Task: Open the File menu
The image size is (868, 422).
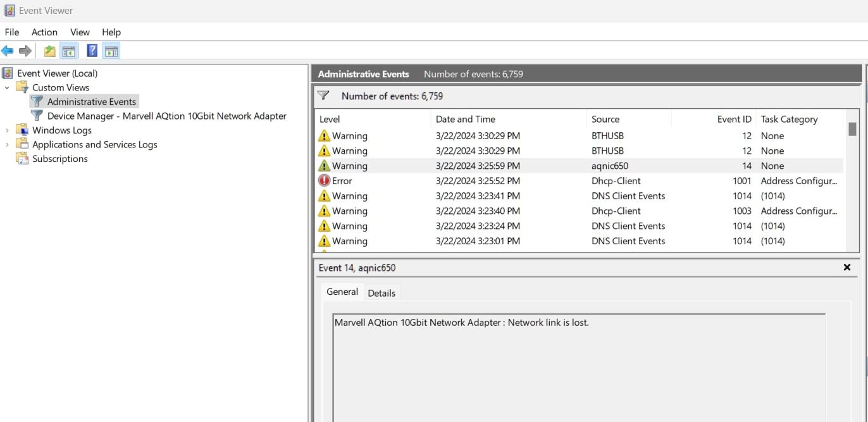Action: pyautogui.click(x=12, y=32)
